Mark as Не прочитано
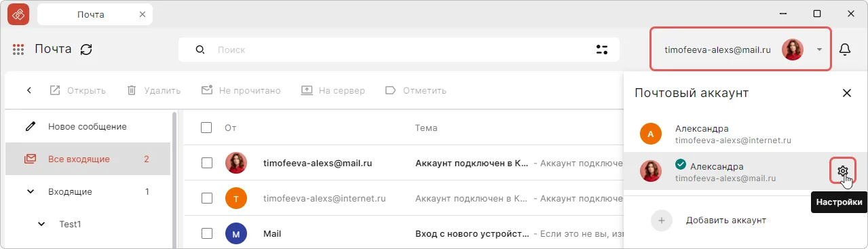868x249 pixels. [241, 90]
